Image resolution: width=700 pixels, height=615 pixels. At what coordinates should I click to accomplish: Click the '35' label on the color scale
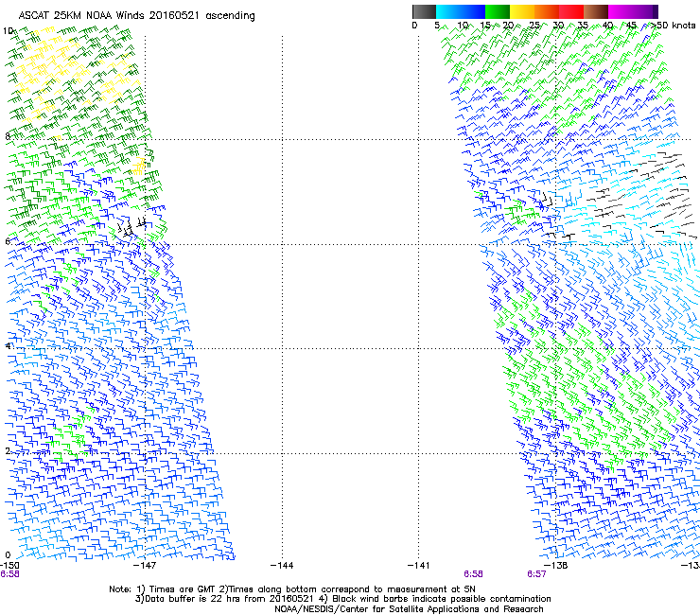pos(583,26)
